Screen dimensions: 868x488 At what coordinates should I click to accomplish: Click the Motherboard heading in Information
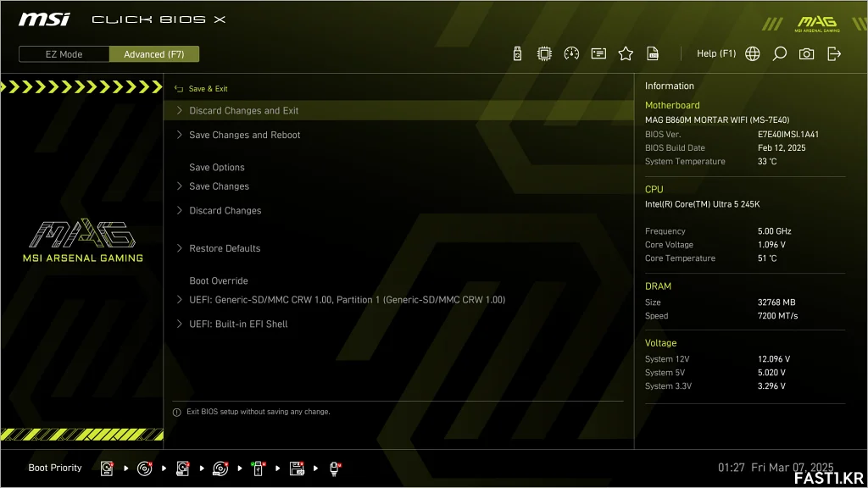tap(672, 105)
